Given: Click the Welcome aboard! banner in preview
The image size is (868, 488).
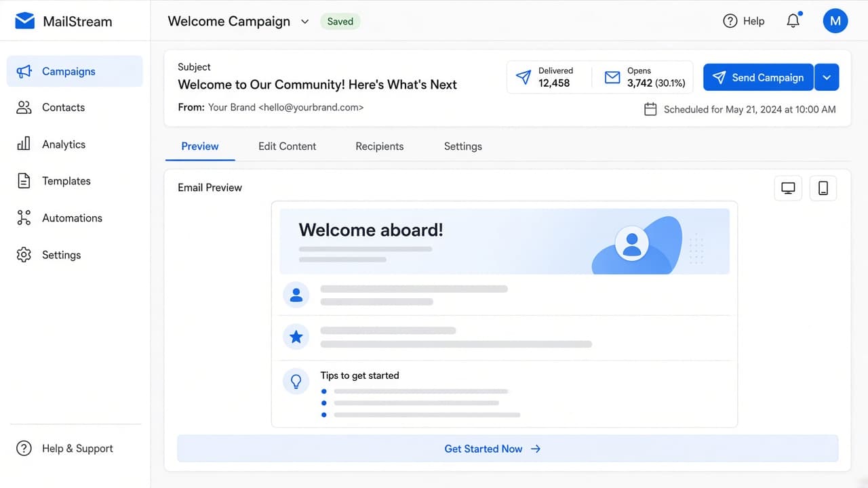Looking at the screenshot, I should [x=505, y=241].
